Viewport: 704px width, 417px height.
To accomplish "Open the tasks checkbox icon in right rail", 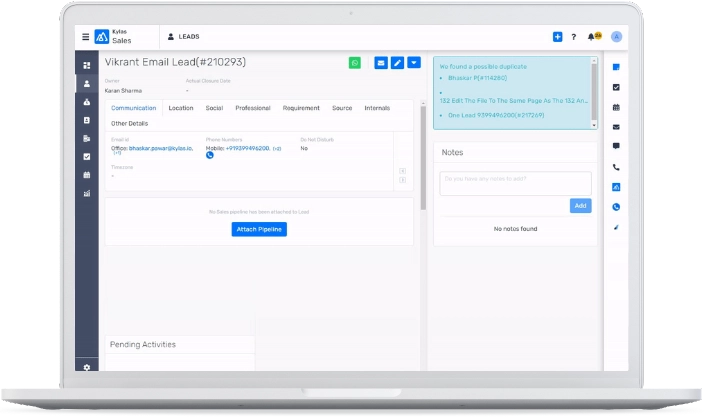I will tap(616, 87).
